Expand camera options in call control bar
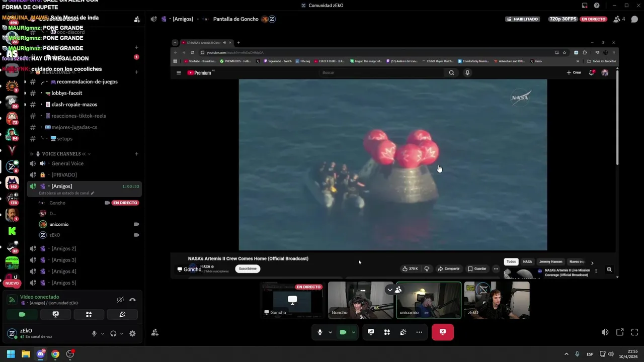The image size is (644, 362). [353, 332]
